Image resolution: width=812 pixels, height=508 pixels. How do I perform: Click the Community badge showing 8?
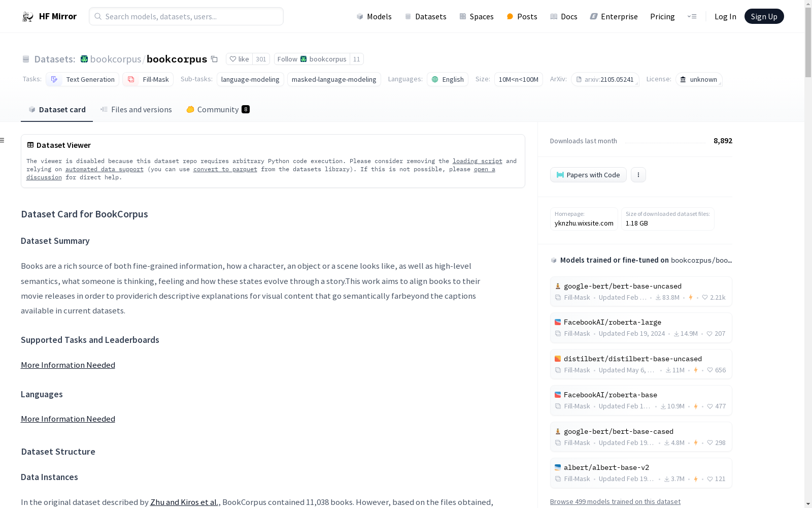click(x=246, y=109)
